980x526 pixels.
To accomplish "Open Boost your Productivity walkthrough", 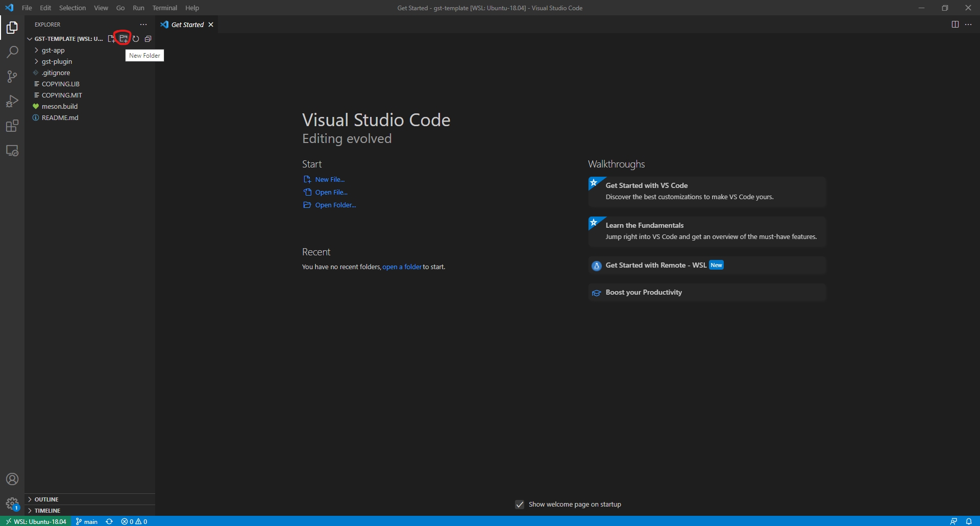I will click(x=707, y=293).
